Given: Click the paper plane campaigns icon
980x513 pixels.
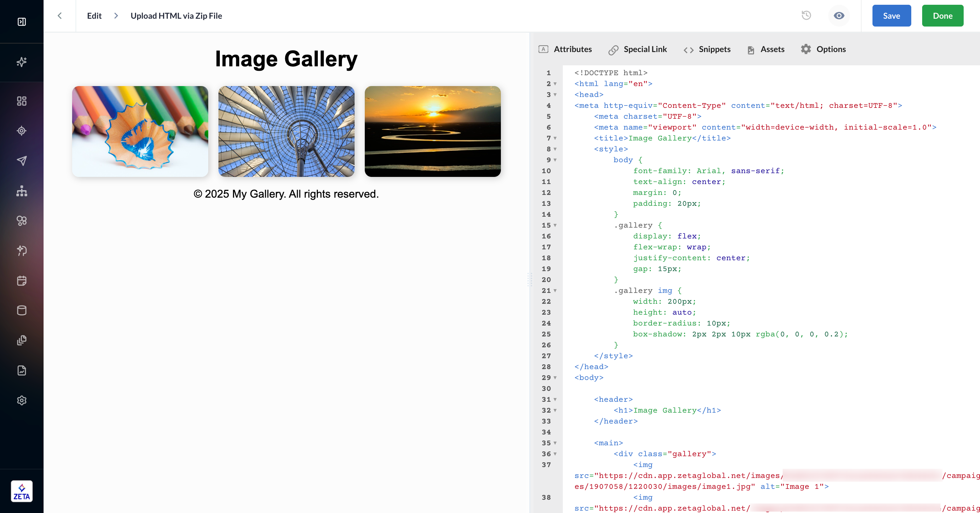Looking at the screenshot, I should pos(22,161).
